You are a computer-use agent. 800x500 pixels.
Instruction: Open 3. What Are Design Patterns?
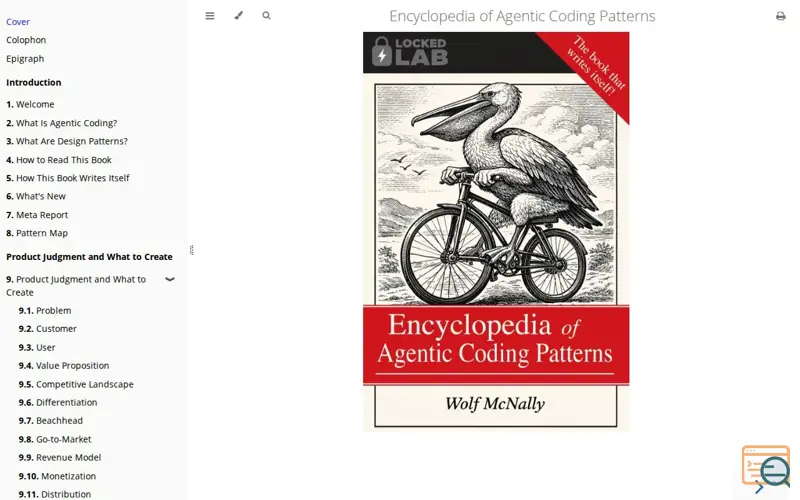point(67,141)
